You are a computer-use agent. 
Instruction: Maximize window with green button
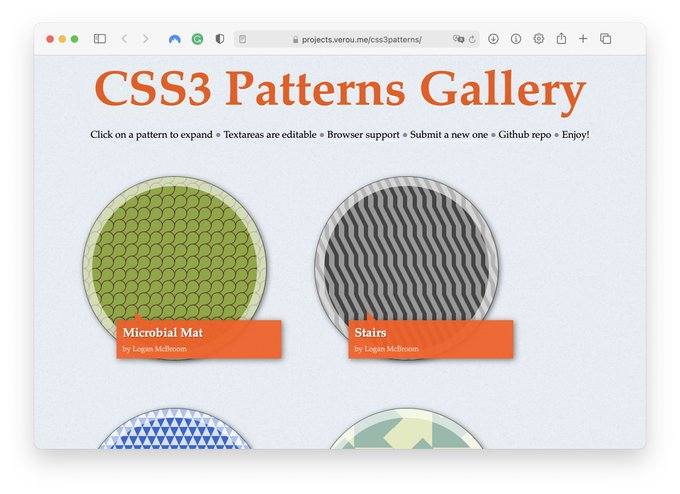74,39
